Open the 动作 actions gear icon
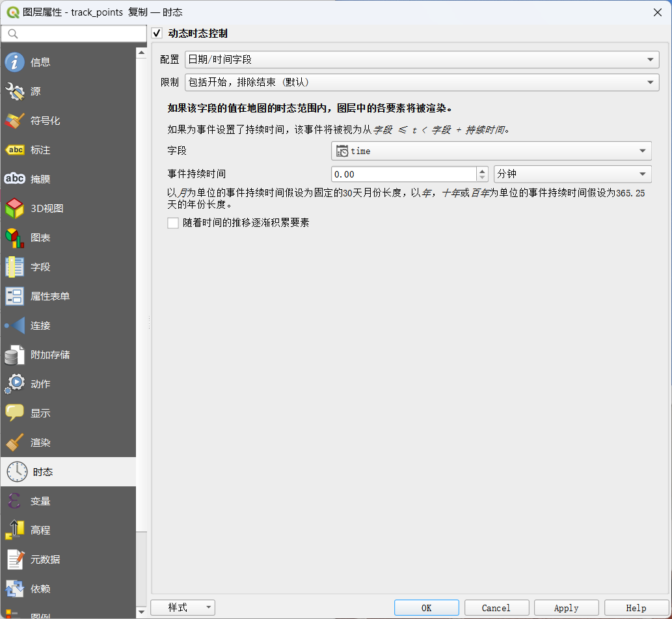Screen dimensions: 672x619 coord(14,384)
